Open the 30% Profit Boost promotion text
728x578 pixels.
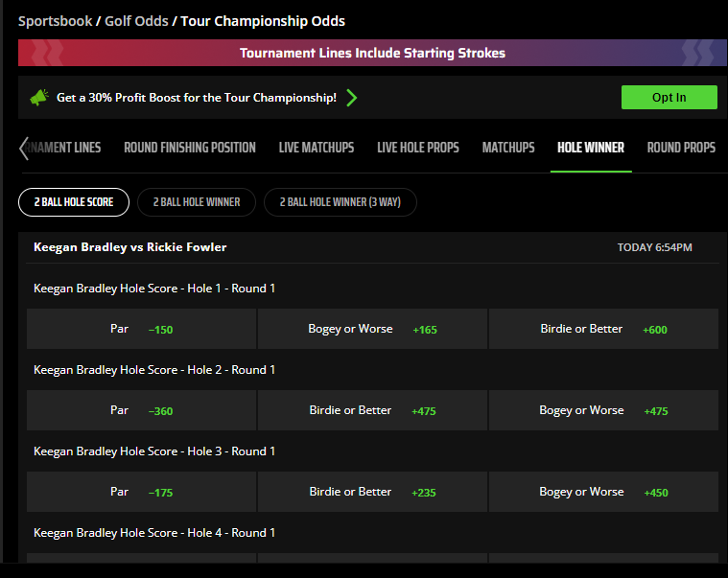coord(197,98)
